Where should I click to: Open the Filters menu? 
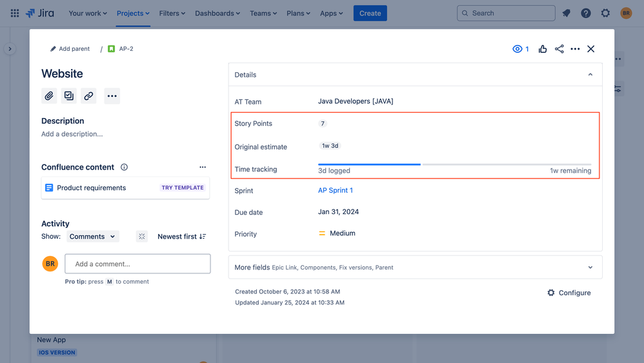pyautogui.click(x=172, y=13)
